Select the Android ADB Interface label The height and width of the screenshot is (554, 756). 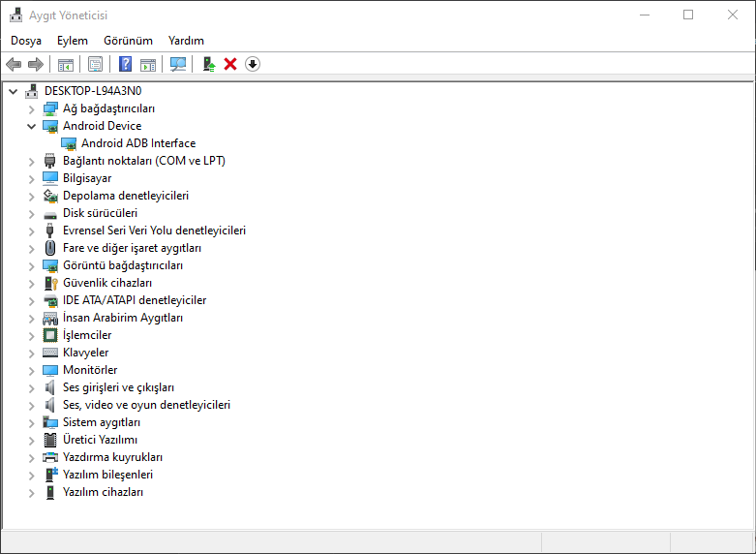pyautogui.click(x=138, y=143)
